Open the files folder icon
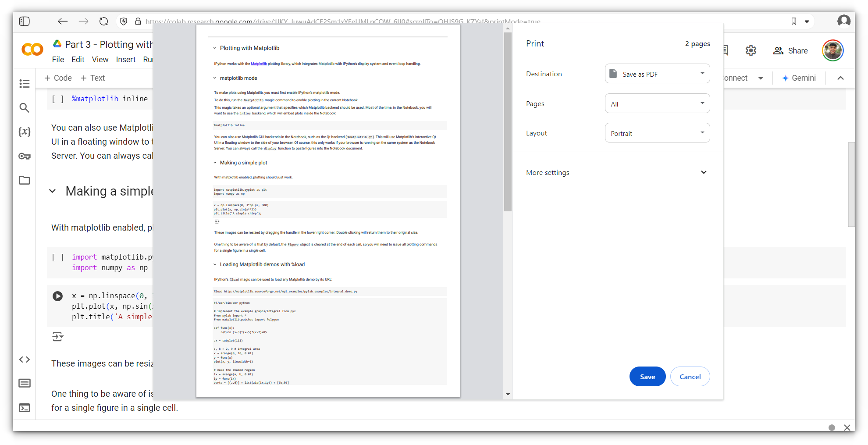Screen dimensions: 868x445 tap(25, 180)
